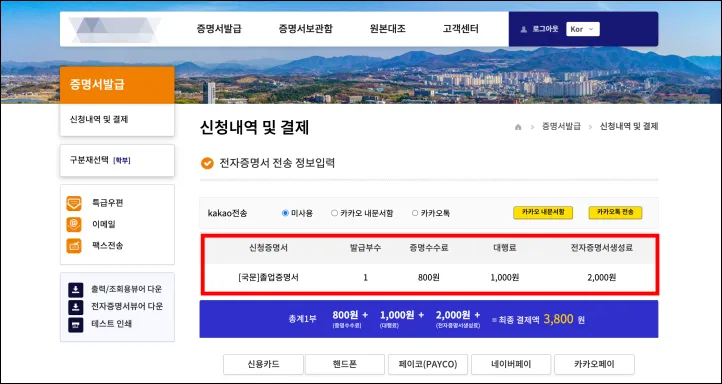Pay with 핸드폰 button
Viewport: 722px width, 384px height.
click(345, 364)
